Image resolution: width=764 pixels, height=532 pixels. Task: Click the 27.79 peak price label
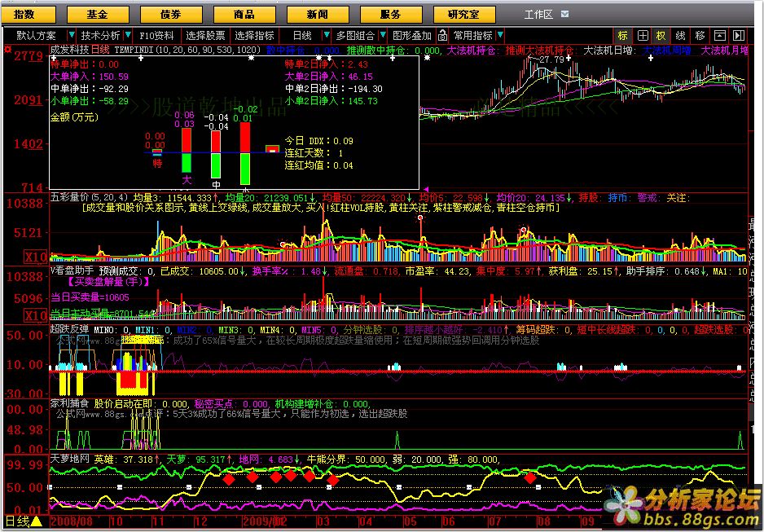coord(551,59)
